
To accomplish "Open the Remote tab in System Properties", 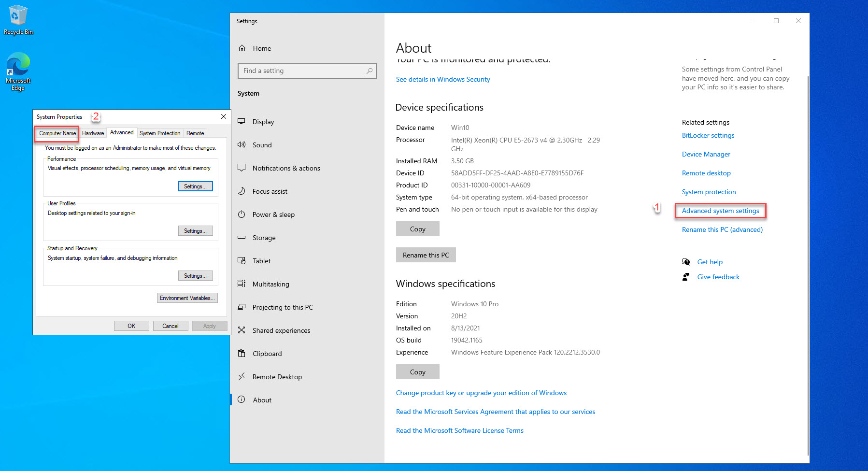I will click(195, 133).
